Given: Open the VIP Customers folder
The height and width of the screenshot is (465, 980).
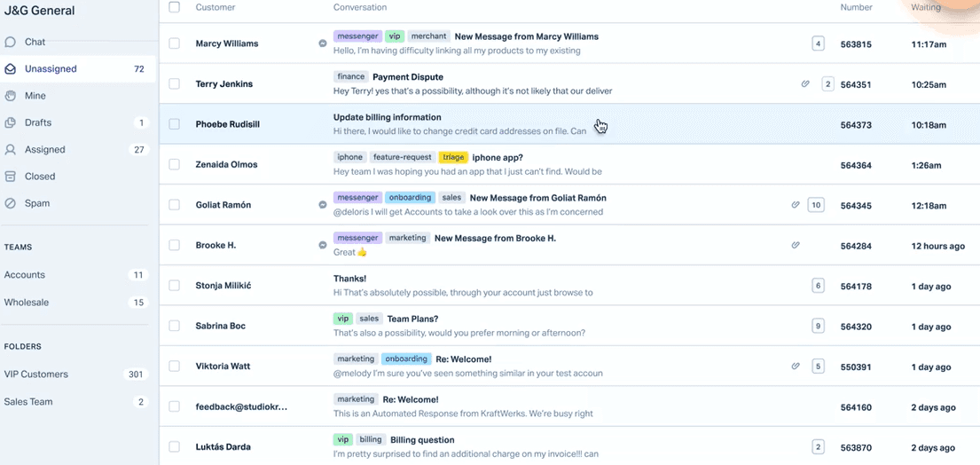Looking at the screenshot, I should click(x=75, y=374).
